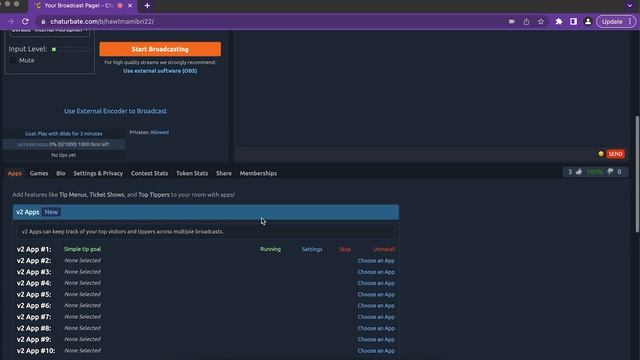This screenshot has height=360, width=640.
Task: Open the Memberships tab
Action: point(258,173)
